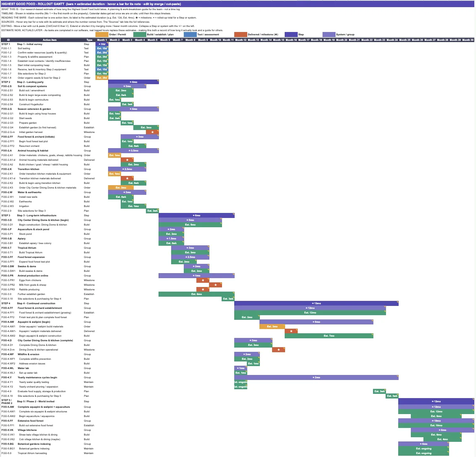Click 'Step 5 / Phase 2 - World invited' label
This screenshot has height=457, width=476.
(36, 401)
